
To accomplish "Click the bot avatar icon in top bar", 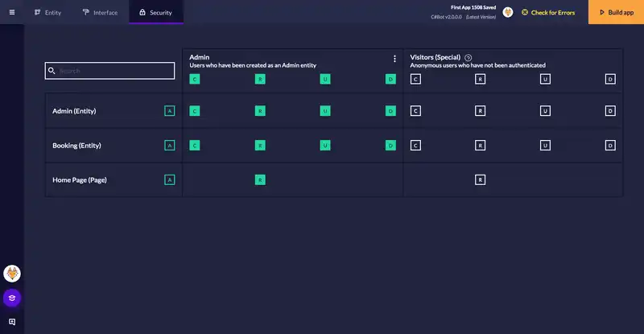I will [x=508, y=12].
